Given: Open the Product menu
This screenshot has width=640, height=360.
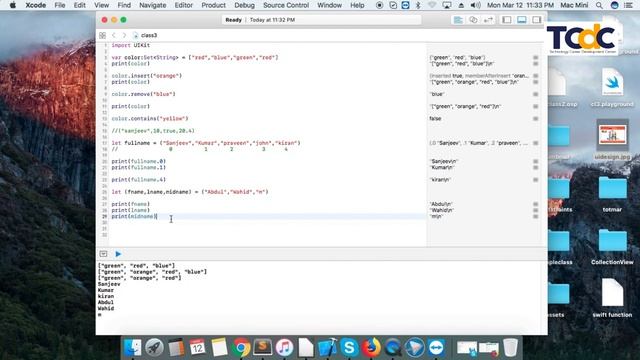Looking at the screenshot, I should (x=213, y=5).
